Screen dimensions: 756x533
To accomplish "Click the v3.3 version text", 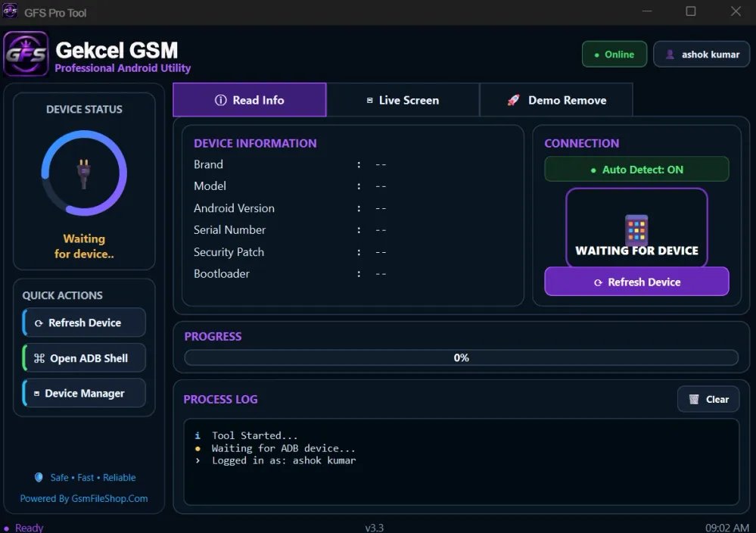I will [x=374, y=528].
